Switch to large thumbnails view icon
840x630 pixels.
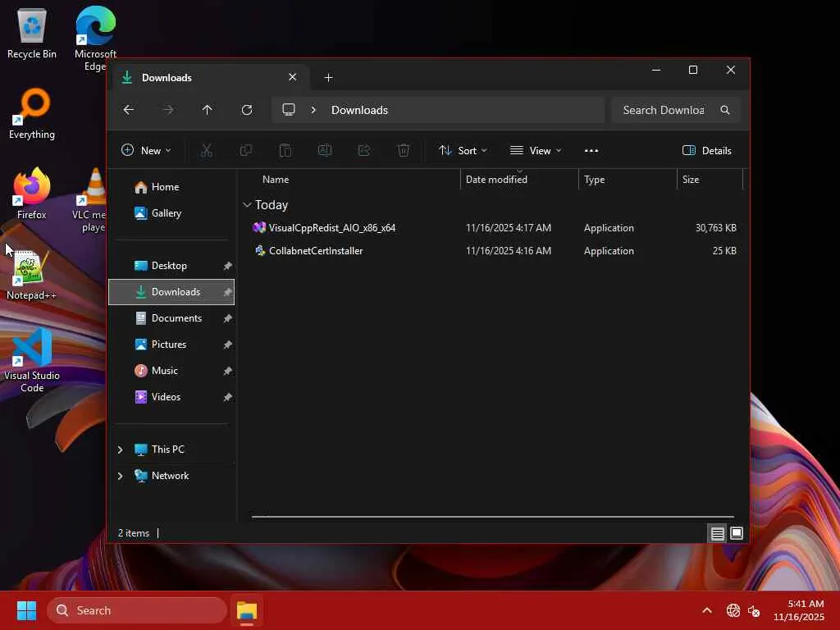[737, 533]
